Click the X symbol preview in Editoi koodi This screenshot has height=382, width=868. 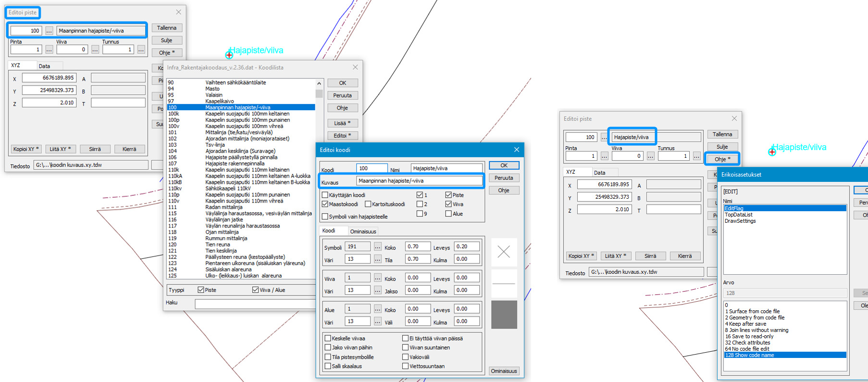click(504, 252)
